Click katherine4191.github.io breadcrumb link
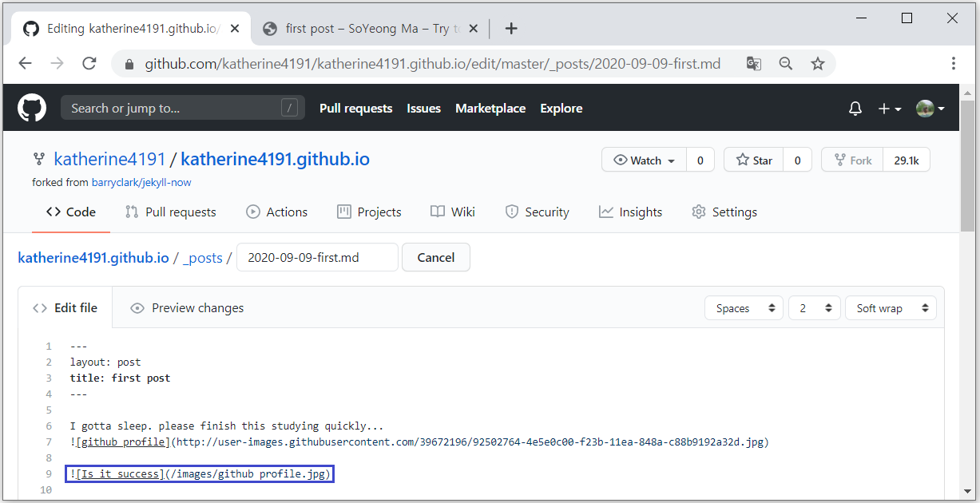 (93, 257)
